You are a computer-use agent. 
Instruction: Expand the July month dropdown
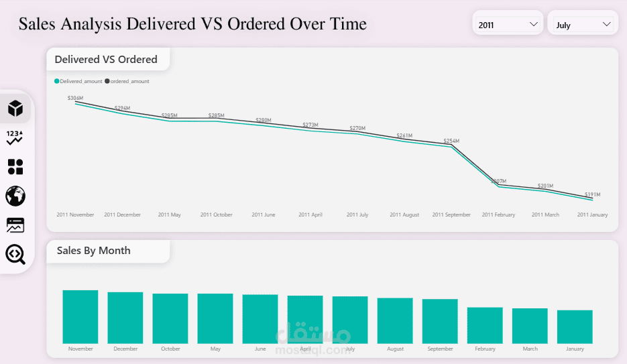(583, 25)
